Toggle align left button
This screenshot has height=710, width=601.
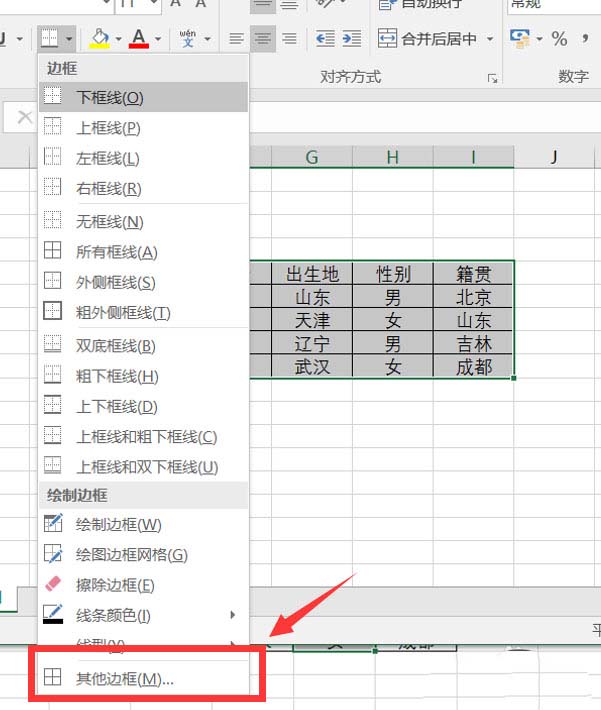coord(236,38)
